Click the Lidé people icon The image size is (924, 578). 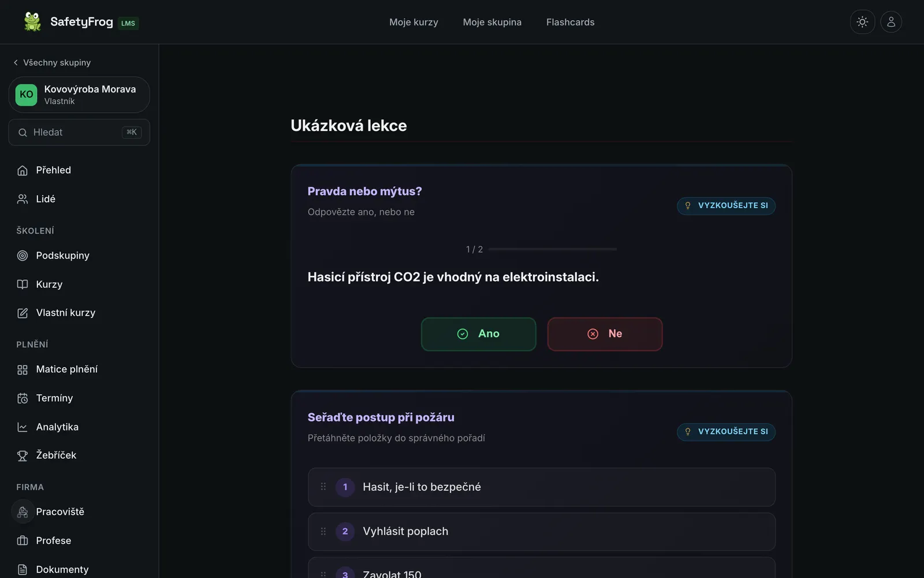[x=23, y=199]
